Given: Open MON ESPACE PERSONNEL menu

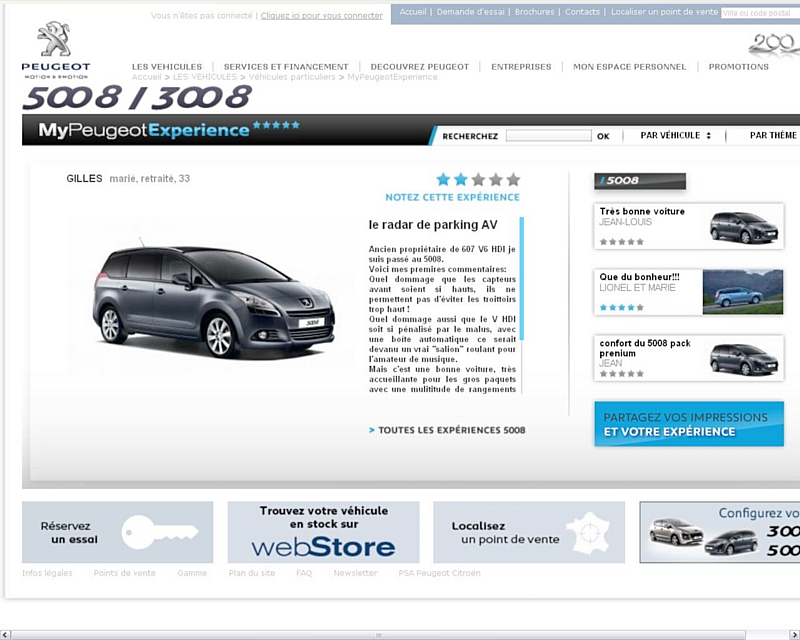Looking at the screenshot, I should pos(630,67).
